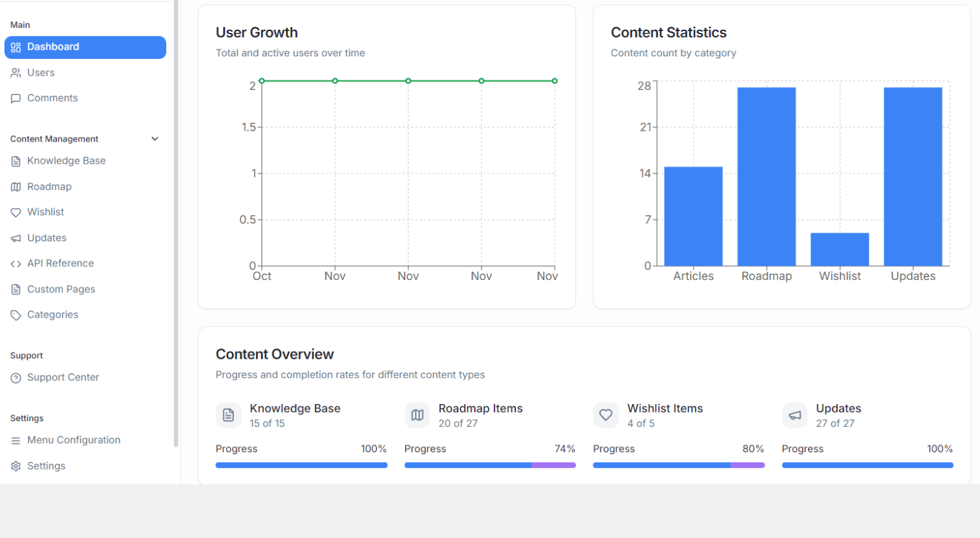Collapse the Content Management section
The image size is (980, 538).
click(x=154, y=138)
